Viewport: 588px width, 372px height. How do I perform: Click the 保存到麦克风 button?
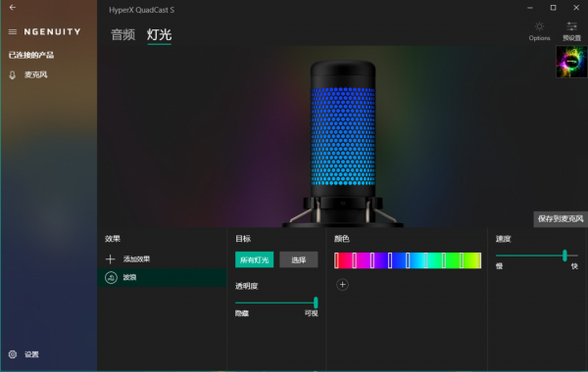(x=561, y=218)
